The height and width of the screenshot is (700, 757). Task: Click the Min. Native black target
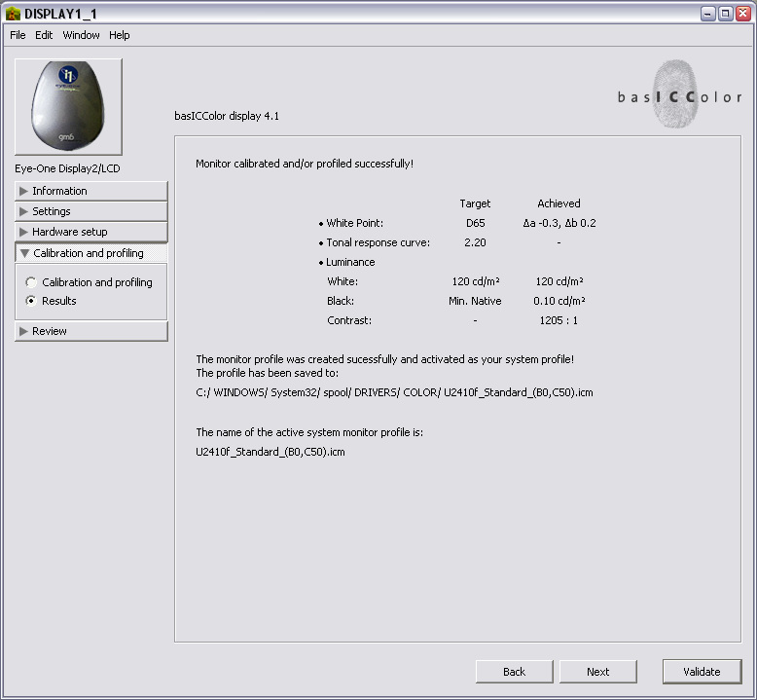(475, 301)
